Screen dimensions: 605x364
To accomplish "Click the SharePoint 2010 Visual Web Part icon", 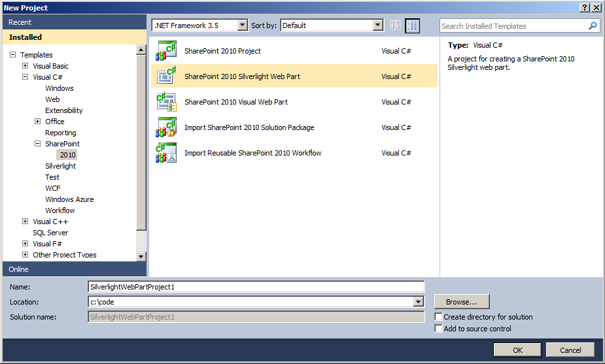I will [166, 102].
